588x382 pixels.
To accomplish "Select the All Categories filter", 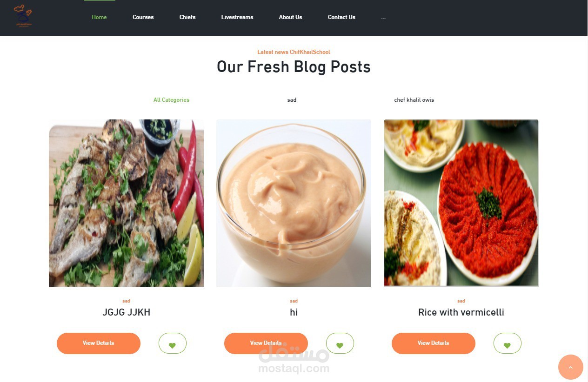I will (x=171, y=100).
